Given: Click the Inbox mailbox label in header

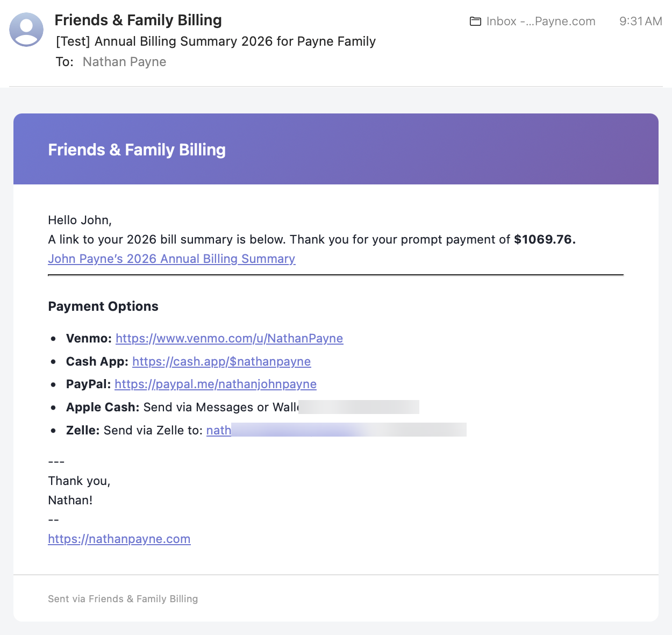Looking at the screenshot, I should (540, 22).
